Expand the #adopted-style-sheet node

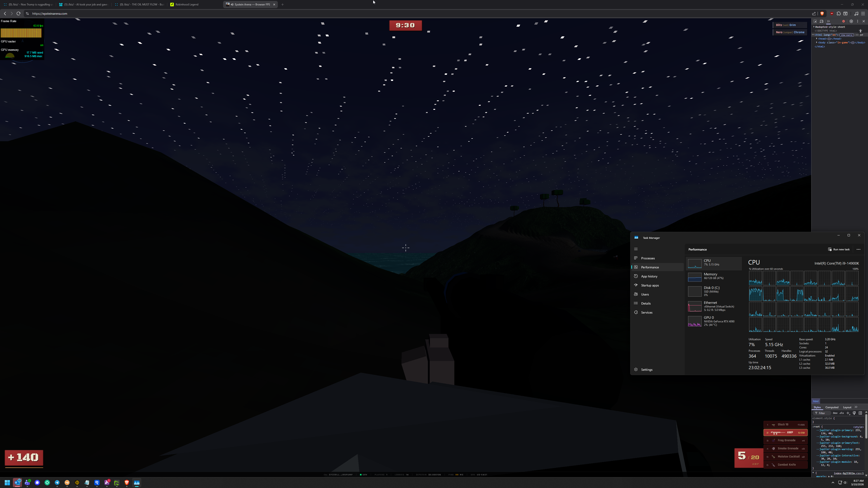pyautogui.click(x=814, y=27)
